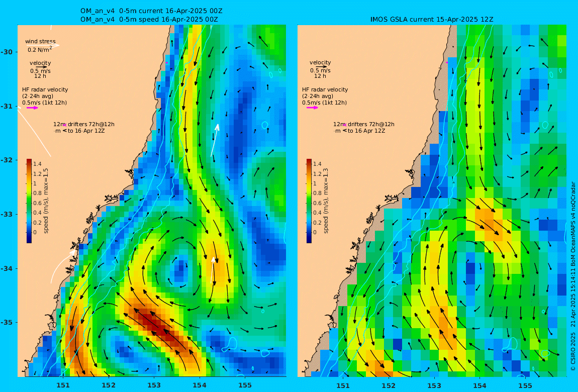Click the -33 latitude axis label
The height and width of the screenshot is (392, 578).
(x=6, y=215)
